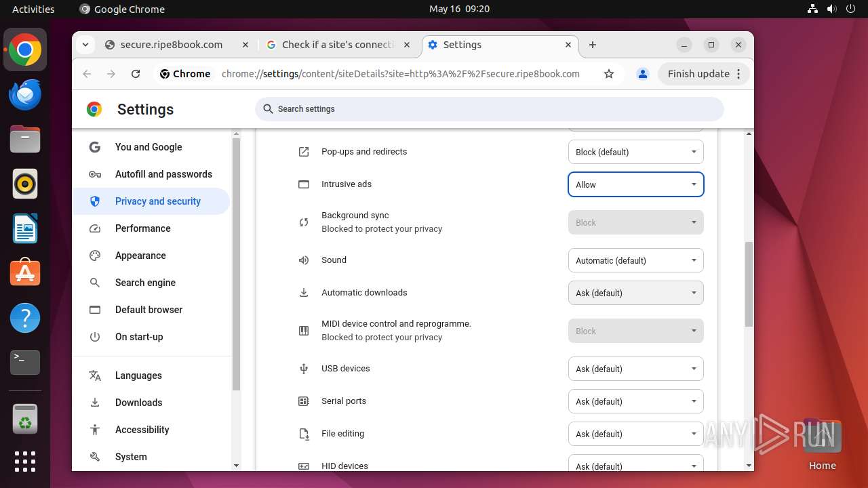Open the tab search chevron button
This screenshot has width=868, height=488.
(x=85, y=45)
